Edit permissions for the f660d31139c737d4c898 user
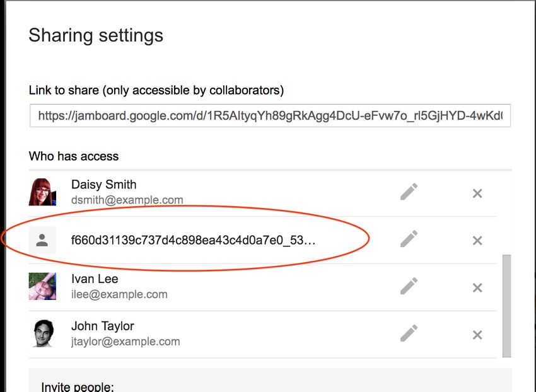This screenshot has height=392, width=536. click(409, 239)
